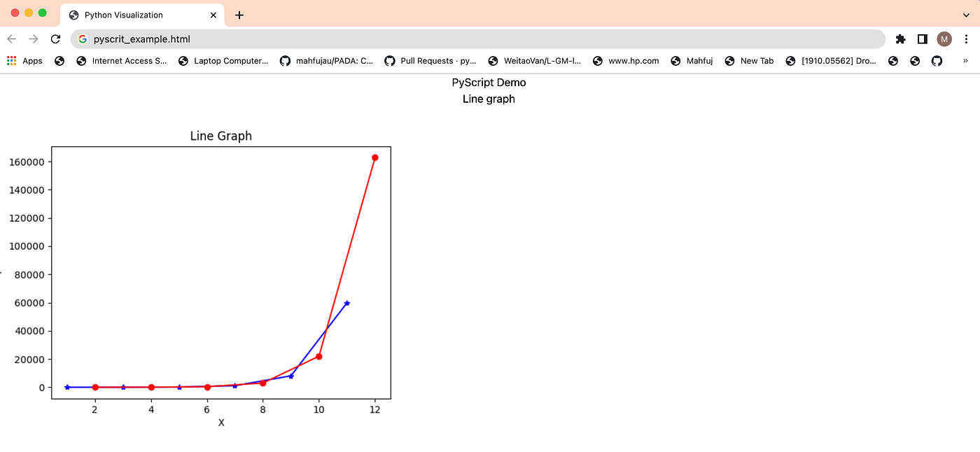Click the back navigation arrow

tap(12, 39)
